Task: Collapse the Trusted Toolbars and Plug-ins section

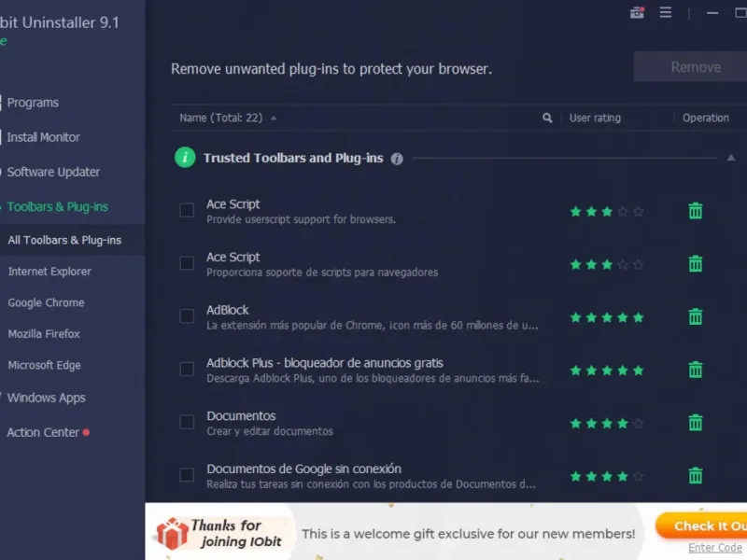Action: pyautogui.click(x=731, y=158)
